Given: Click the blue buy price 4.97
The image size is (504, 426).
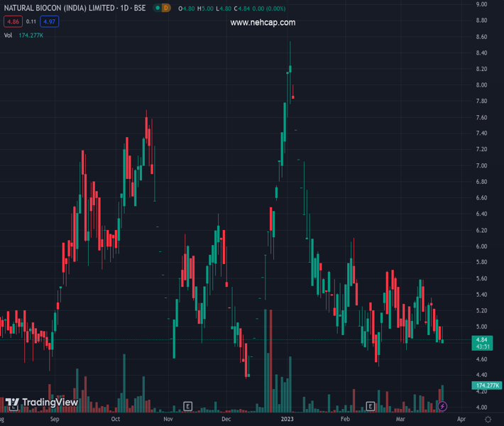Looking at the screenshot, I should tap(49, 22).
